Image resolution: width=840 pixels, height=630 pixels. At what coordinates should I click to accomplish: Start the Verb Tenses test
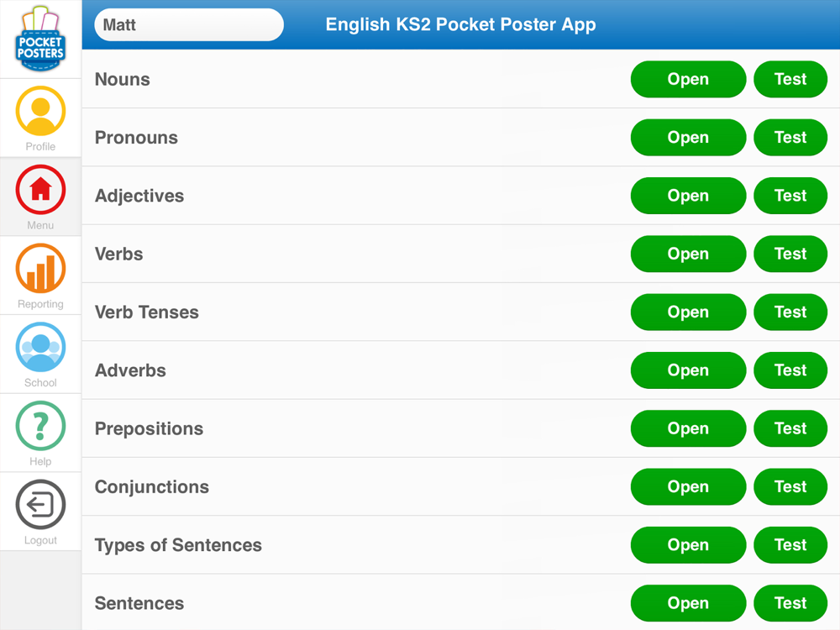[x=790, y=312]
